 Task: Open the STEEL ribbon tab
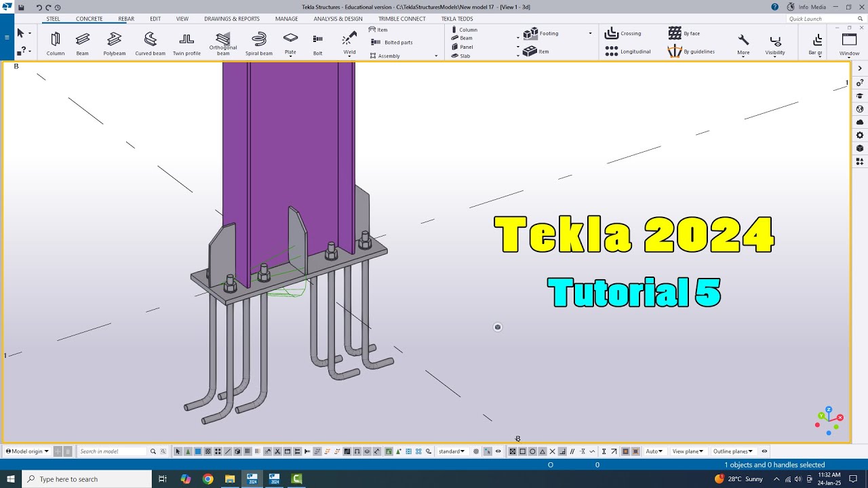coord(53,19)
